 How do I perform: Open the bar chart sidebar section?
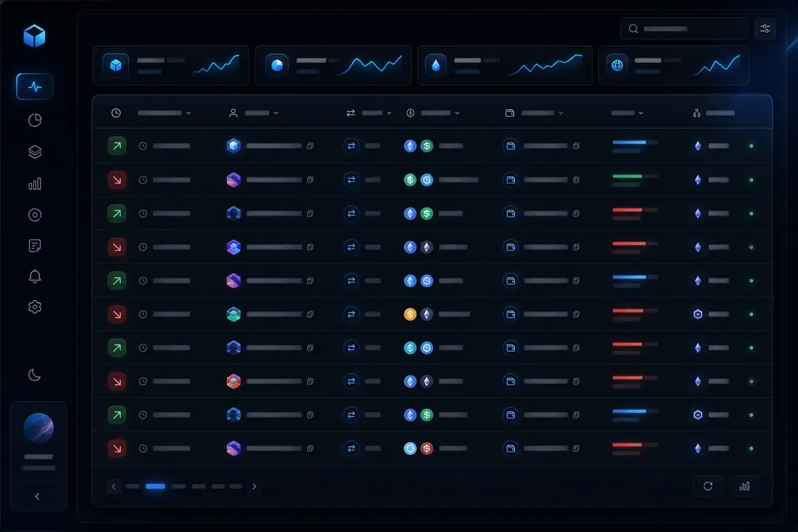pyautogui.click(x=35, y=184)
